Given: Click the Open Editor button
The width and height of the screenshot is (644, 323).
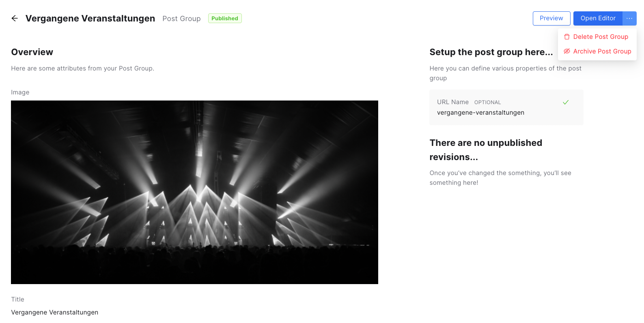Looking at the screenshot, I should (x=597, y=18).
